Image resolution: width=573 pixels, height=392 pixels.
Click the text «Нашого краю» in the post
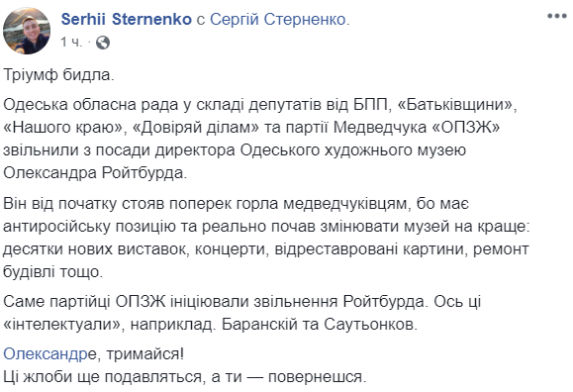pyautogui.click(x=62, y=128)
